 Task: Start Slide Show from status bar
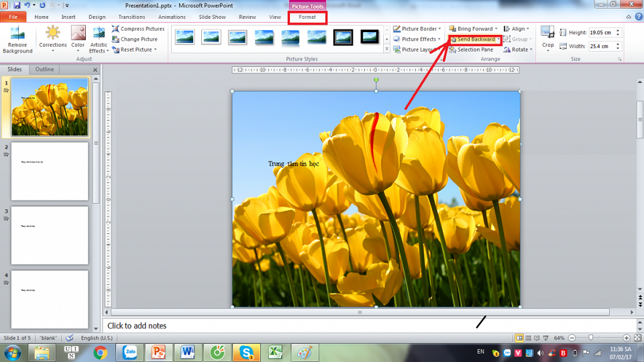546,338
